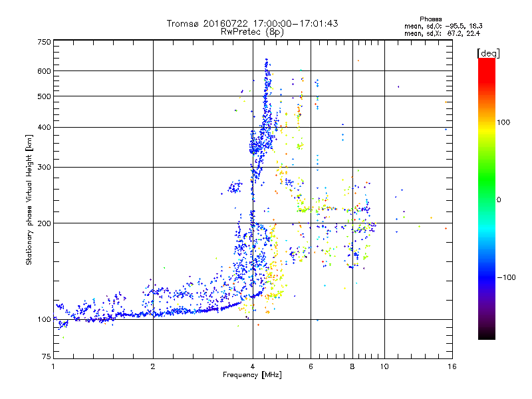Click the '[deg]' colorbar unit label
Screen dimensions: 532x399
pyautogui.click(x=488, y=53)
